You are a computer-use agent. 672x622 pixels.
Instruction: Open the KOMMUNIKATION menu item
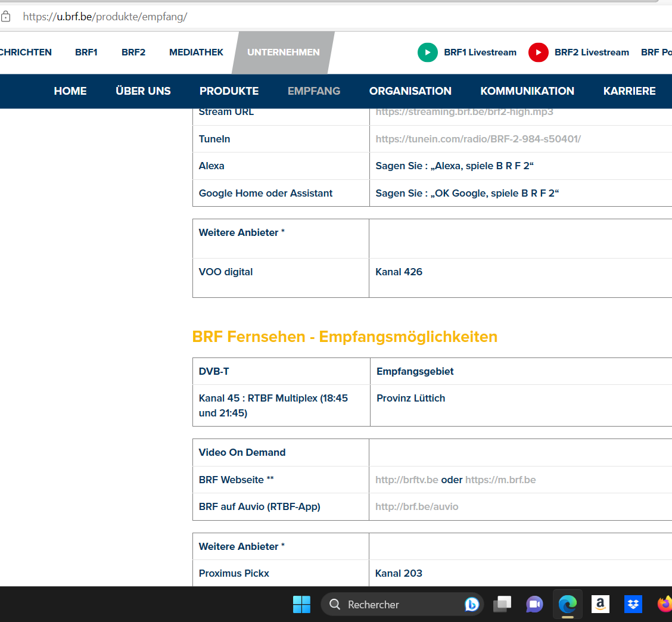click(527, 91)
